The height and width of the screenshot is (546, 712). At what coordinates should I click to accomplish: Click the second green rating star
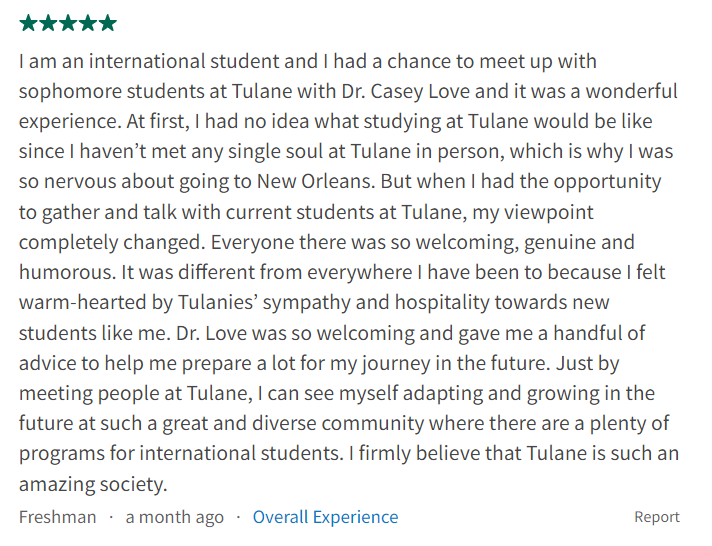pyautogui.click(x=48, y=23)
